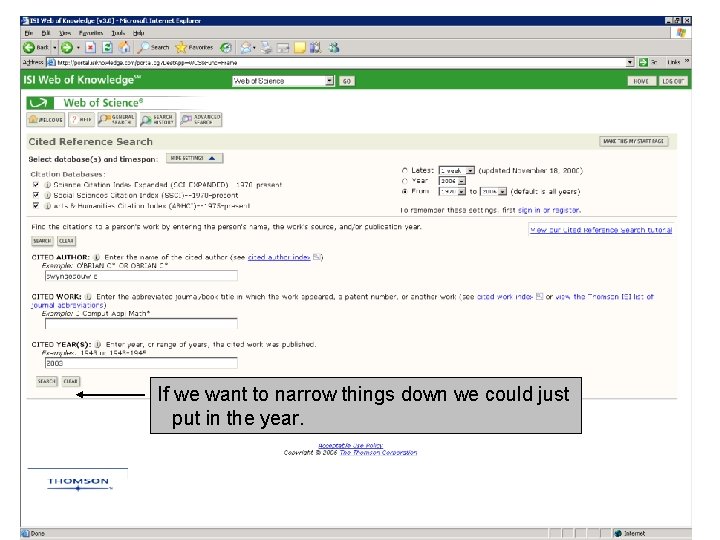The height and width of the screenshot is (540, 720).
Task: Collapse settings with Hide Settings button
Action: (x=194, y=158)
